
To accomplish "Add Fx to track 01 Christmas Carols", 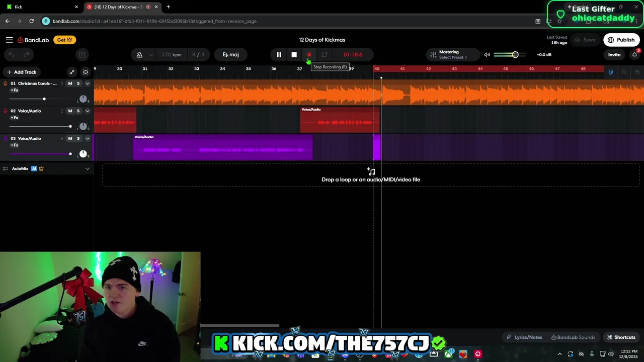I will (15, 90).
